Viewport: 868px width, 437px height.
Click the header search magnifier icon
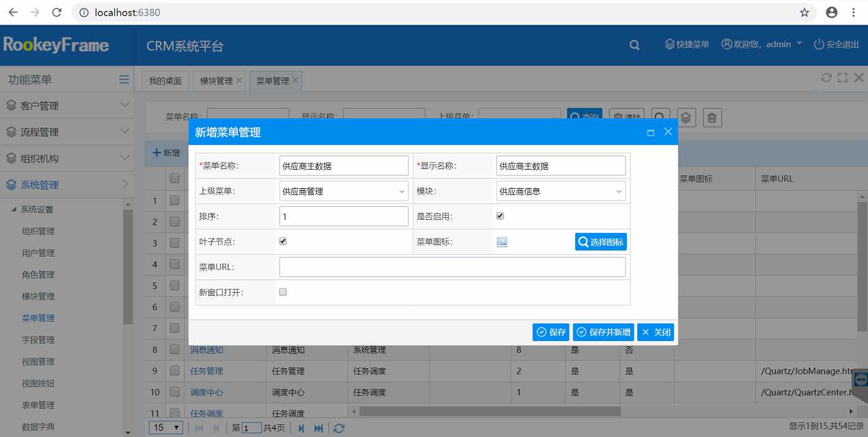(x=634, y=45)
